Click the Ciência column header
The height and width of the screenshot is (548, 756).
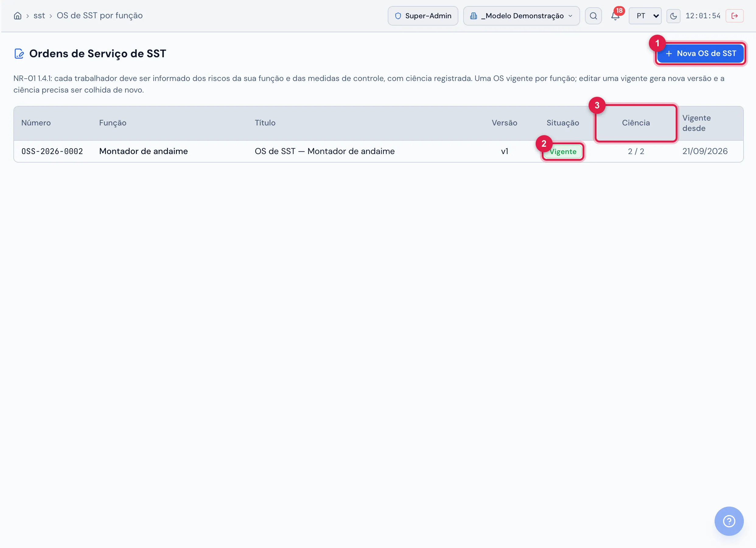tap(636, 123)
